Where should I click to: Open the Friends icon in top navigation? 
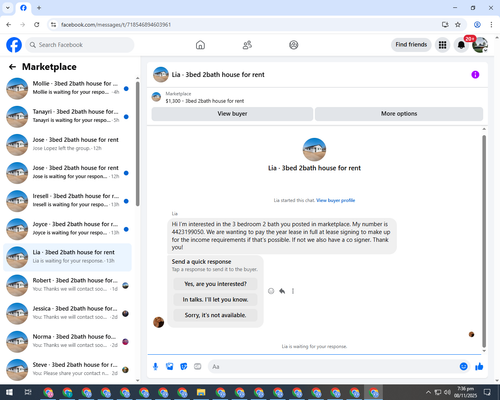point(247,45)
